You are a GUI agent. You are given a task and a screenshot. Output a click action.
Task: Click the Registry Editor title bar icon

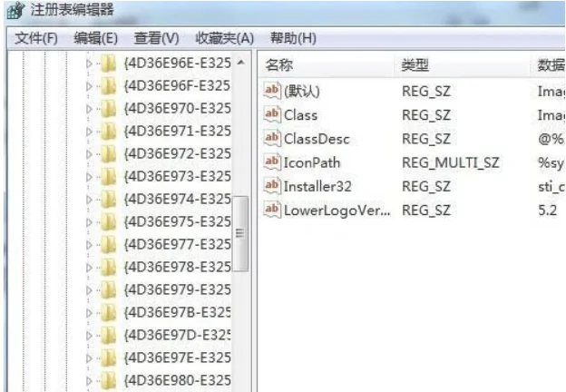tap(16, 10)
